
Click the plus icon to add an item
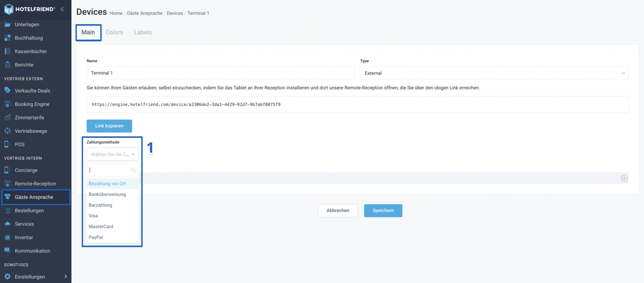click(x=624, y=178)
